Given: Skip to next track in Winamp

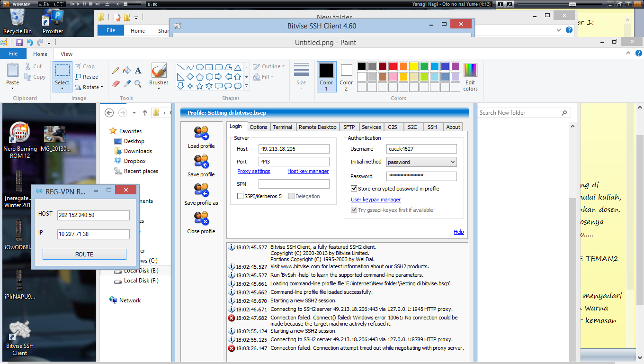Looking at the screenshot, I should 98,4.
